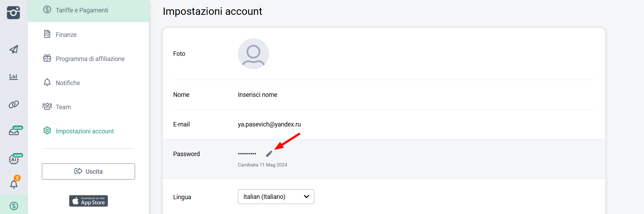Click the Inserisci nome field

257,95
